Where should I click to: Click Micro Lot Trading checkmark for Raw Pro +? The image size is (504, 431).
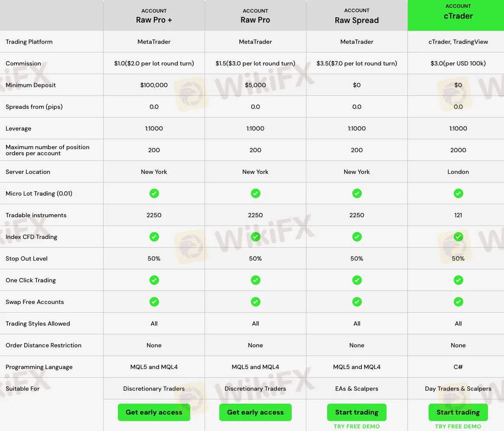point(154,193)
